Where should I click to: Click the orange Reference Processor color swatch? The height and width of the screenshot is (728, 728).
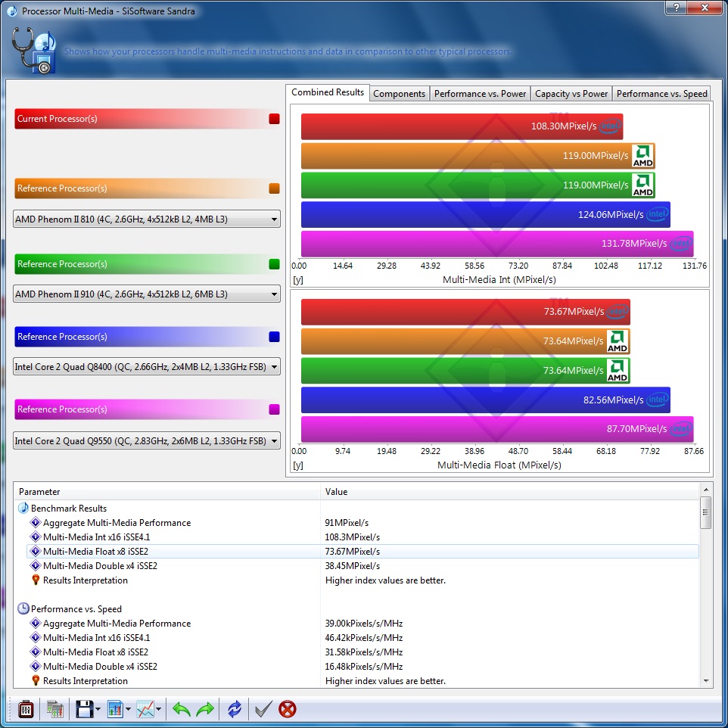point(274,188)
